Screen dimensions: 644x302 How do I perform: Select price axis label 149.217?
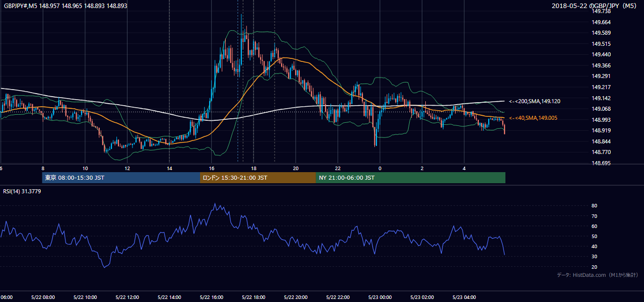tap(601, 87)
